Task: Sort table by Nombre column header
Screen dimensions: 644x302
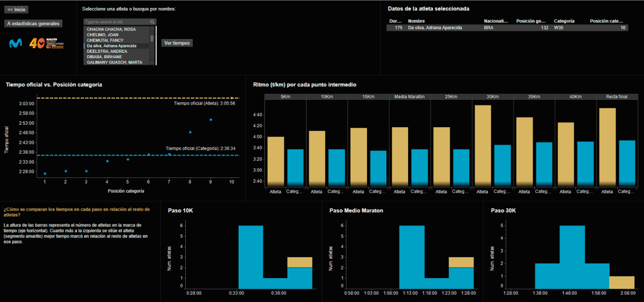Action: click(x=416, y=21)
